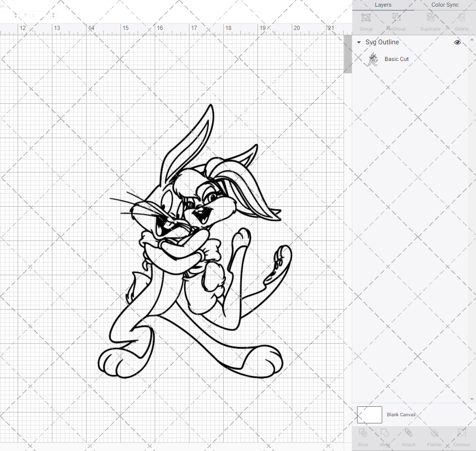Collapse the Svg Outline layer group
Image resolution: width=476 pixels, height=451 pixels.
[x=359, y=42]
